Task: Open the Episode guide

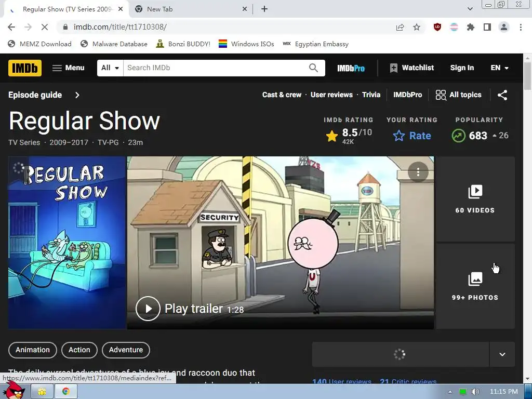Action: tap(35, 95)
